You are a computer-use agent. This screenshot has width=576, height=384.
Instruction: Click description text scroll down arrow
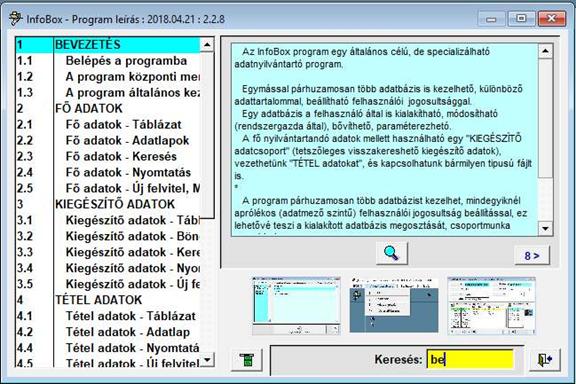(x=546, y=228)
